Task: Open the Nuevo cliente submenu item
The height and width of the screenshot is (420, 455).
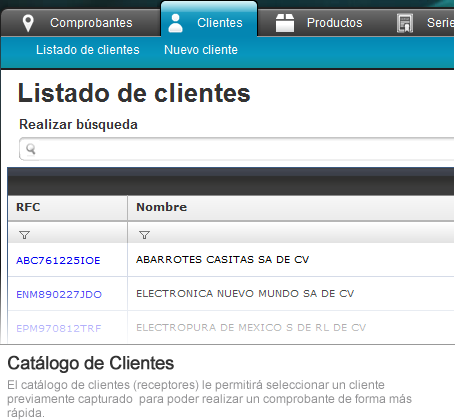Action: coord(201,50)
